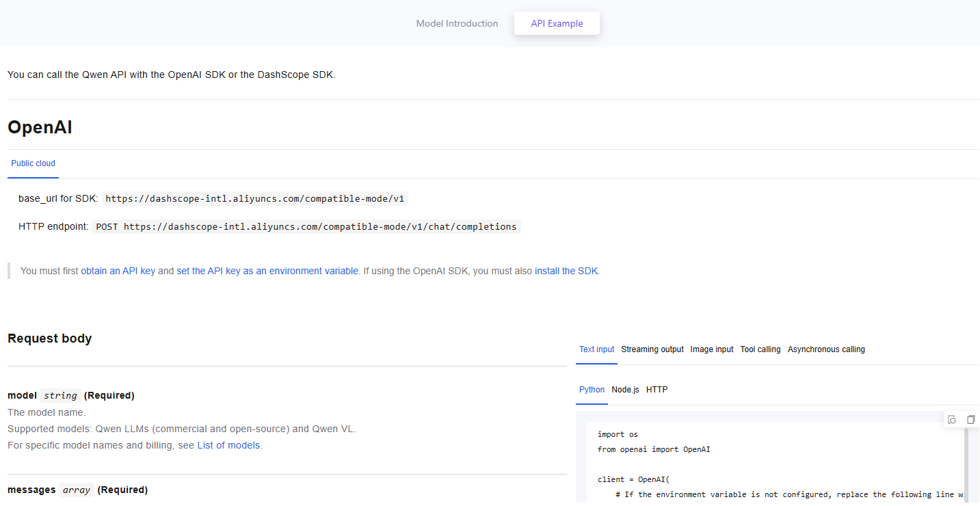
Task: Show the Image input example
Action: point(712,349)
